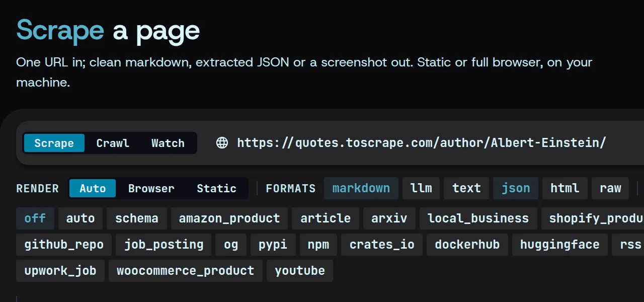Set render mode to Browser
The image size is (644, 302).
(151, 188)
